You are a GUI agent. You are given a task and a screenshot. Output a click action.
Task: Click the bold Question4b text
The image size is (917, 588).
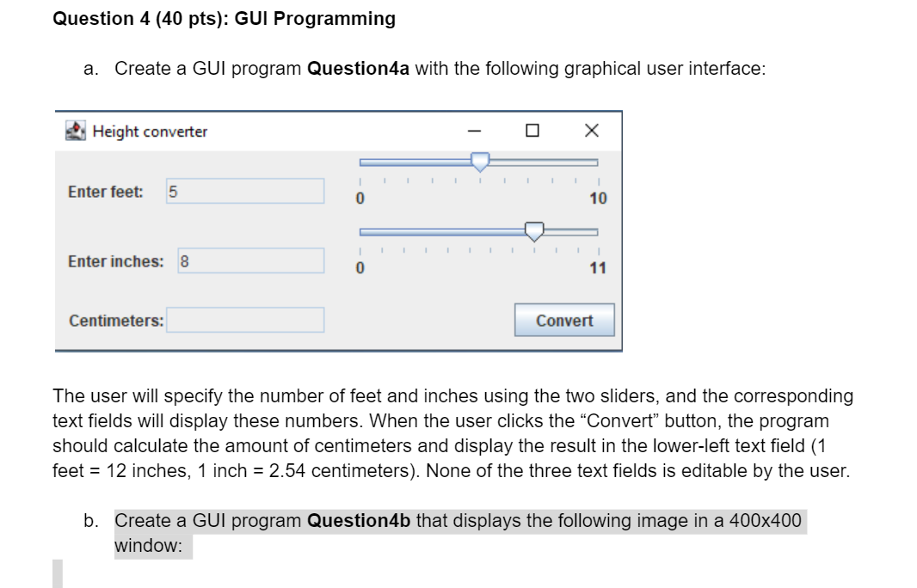click(359, 520)
